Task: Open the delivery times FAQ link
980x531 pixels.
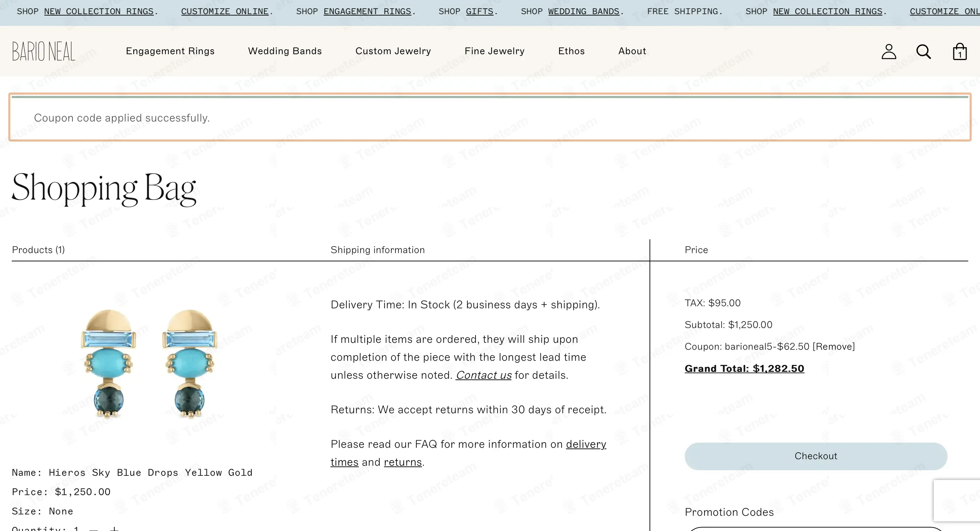Action: [x=468, y=453]
